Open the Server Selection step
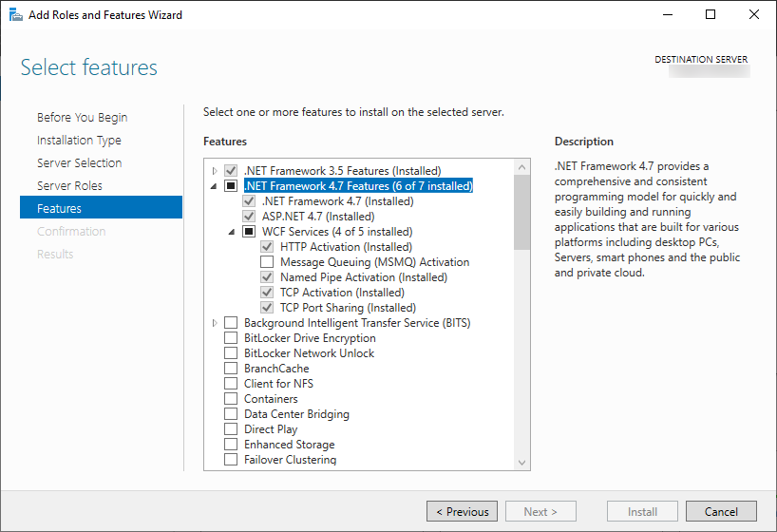Viewport: 777px width, 532px height. [x=79, y=163]
